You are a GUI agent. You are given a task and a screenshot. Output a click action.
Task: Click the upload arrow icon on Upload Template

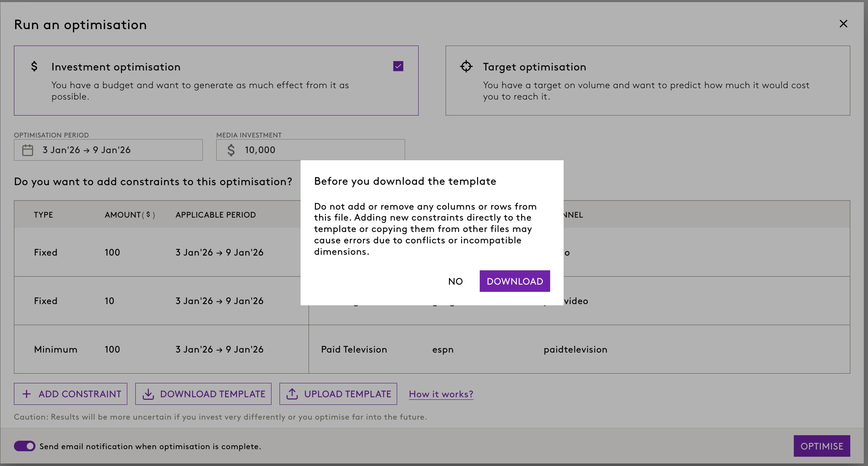tap(292, 394)
